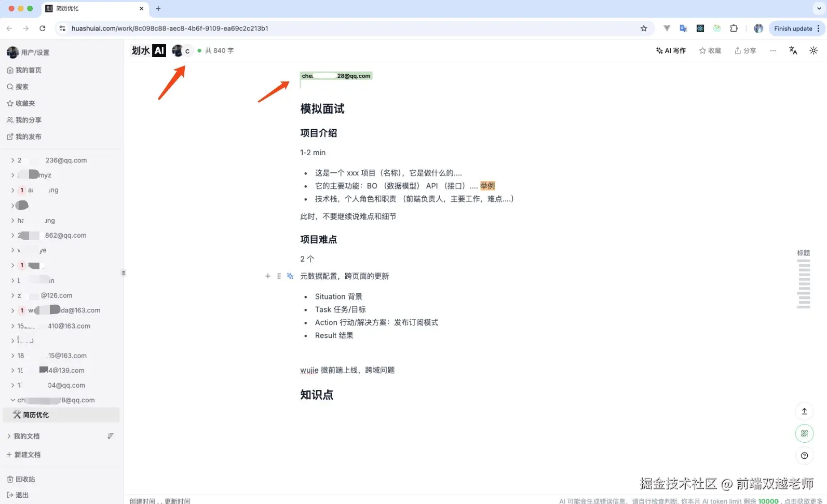Expand the da@163.com tree row

click(x=12, y=310)
